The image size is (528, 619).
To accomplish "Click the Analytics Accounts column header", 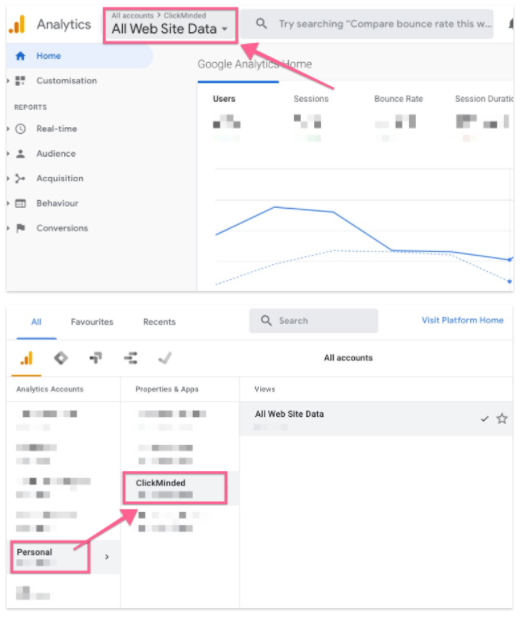I will tap(50, 389).
